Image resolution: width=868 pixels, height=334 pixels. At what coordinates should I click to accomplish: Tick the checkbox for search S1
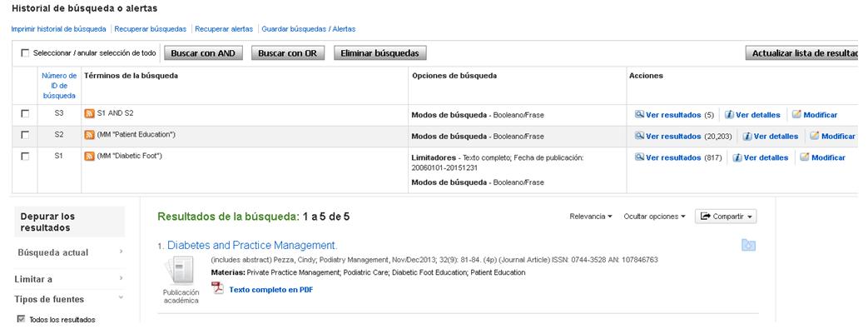pyautogui.click(x=25, y=157)
